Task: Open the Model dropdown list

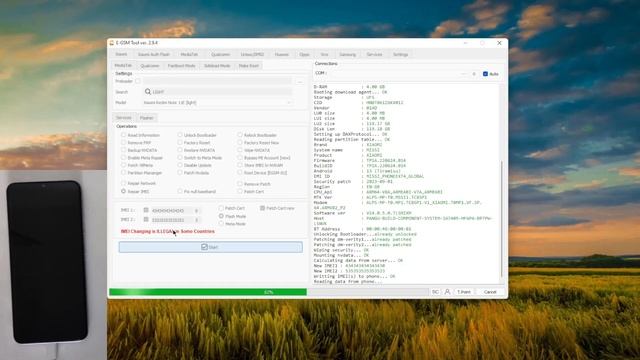Action: 217,102
